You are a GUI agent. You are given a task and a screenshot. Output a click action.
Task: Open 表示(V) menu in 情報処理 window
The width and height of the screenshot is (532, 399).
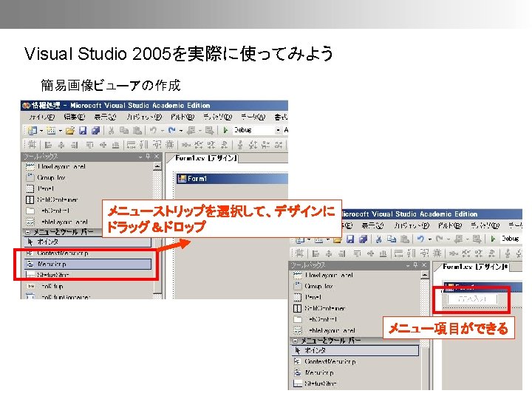(105, 117)
